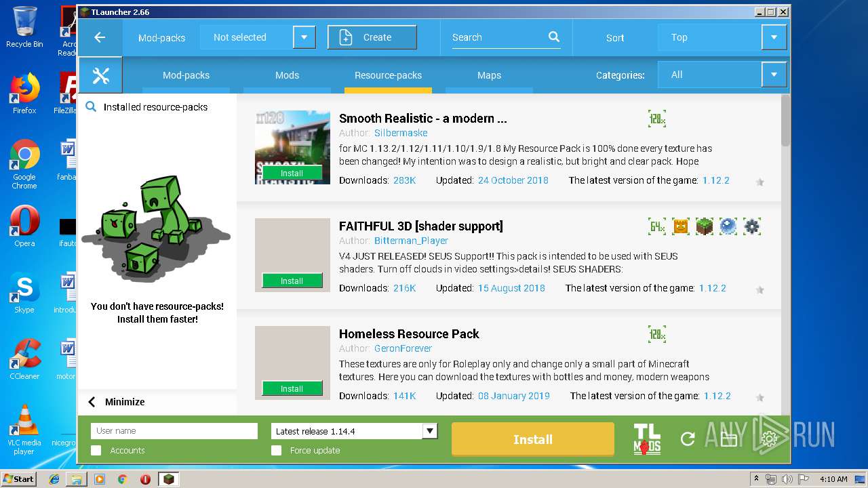Click the 128x badge on Homeless Resource Pack
The height and width of the screenshot is (488, 868).
coord(657,334)
